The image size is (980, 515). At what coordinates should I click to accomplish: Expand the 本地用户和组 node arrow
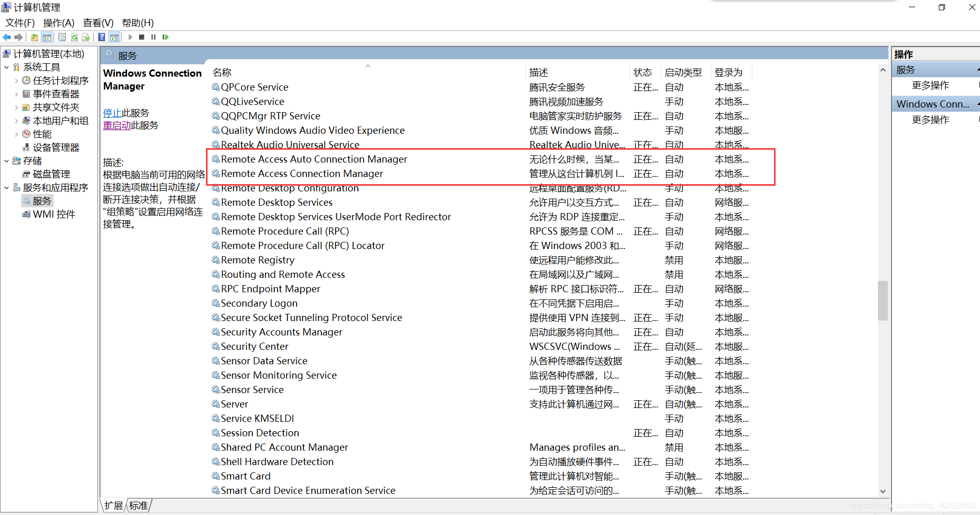click(16, 120)
